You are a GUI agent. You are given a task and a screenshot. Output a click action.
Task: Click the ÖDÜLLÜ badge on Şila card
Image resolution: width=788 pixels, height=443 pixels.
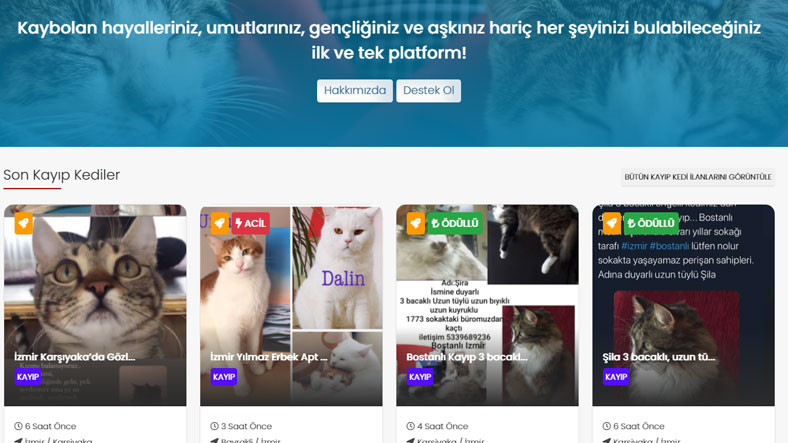click(x=651, y=223)
